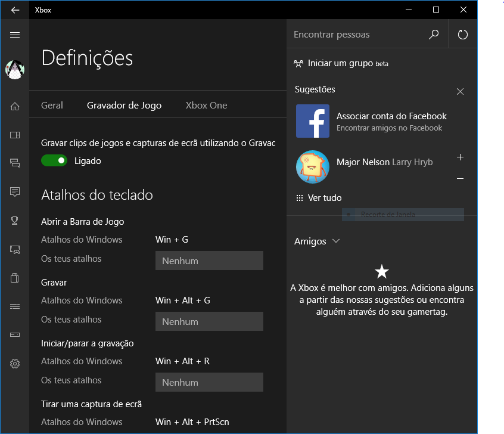Refresh the friends list
The width and height of the screenshot is (504, 434).
tap(463, 35)
